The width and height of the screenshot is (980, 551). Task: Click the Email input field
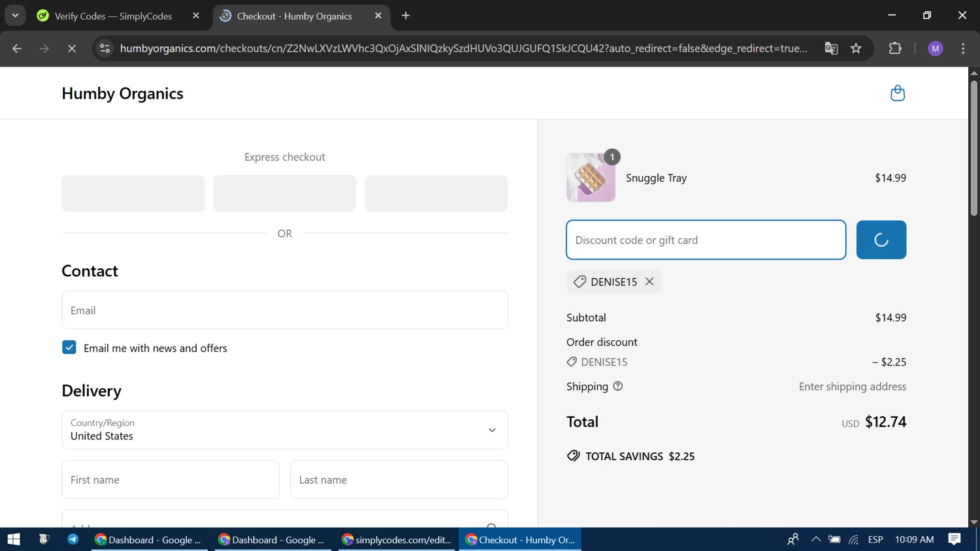click(x=285, y=310)
